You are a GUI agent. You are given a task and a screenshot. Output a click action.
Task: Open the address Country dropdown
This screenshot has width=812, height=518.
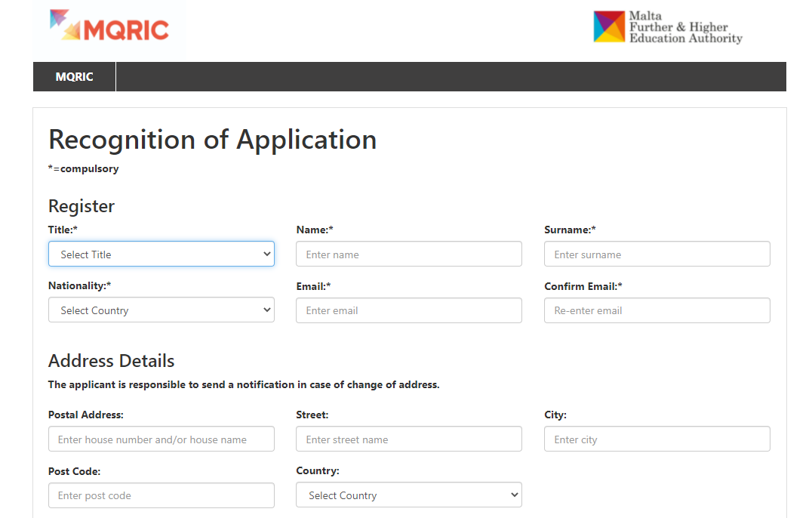coord(408,495)
